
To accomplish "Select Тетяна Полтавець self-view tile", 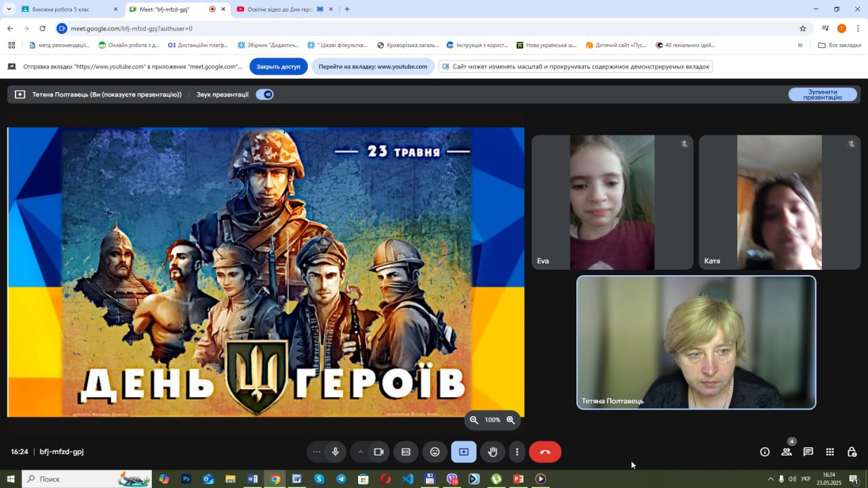I will tap(696, 342).
